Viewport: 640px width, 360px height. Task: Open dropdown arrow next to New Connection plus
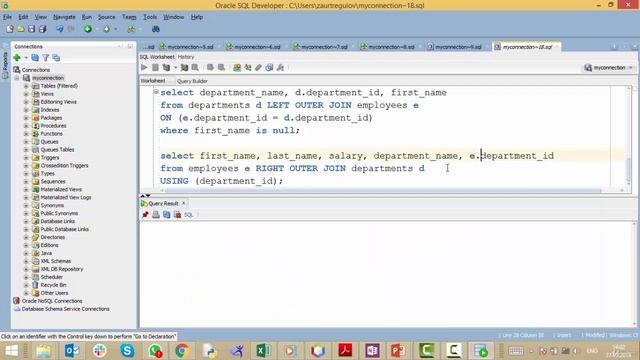[x=26, y=58]
